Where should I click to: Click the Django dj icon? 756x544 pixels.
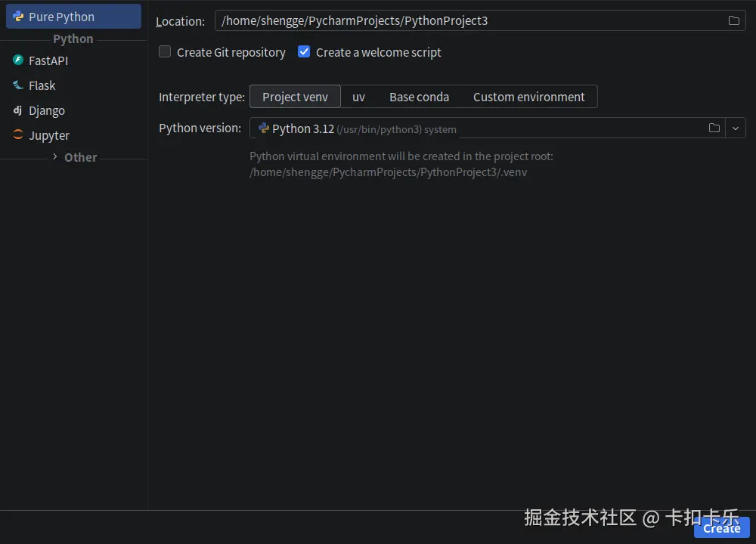coord(18,110)
